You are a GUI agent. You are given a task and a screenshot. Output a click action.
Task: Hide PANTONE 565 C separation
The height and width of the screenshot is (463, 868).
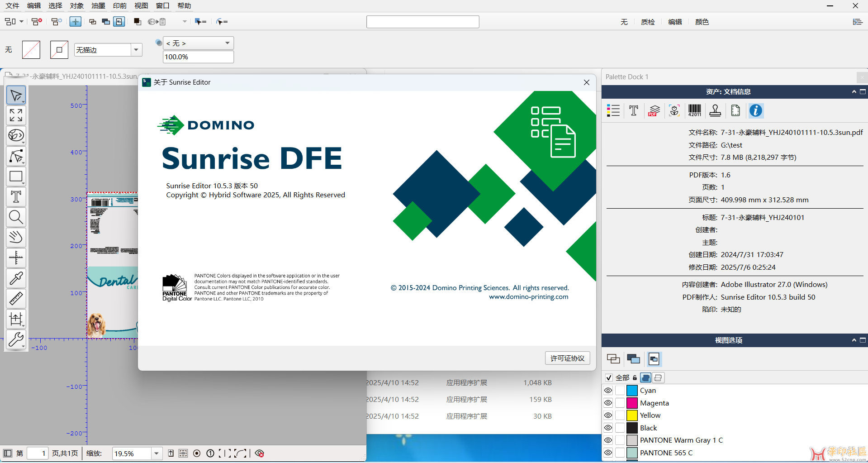coord(608,453)
